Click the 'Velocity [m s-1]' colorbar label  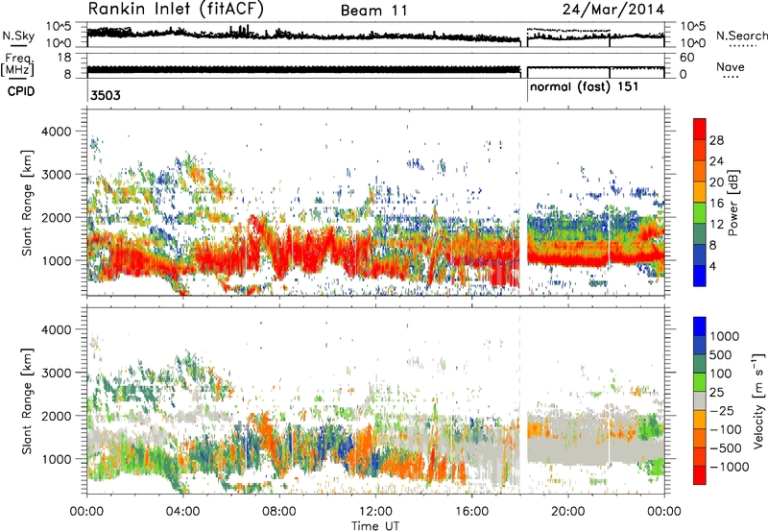(758, 399)
